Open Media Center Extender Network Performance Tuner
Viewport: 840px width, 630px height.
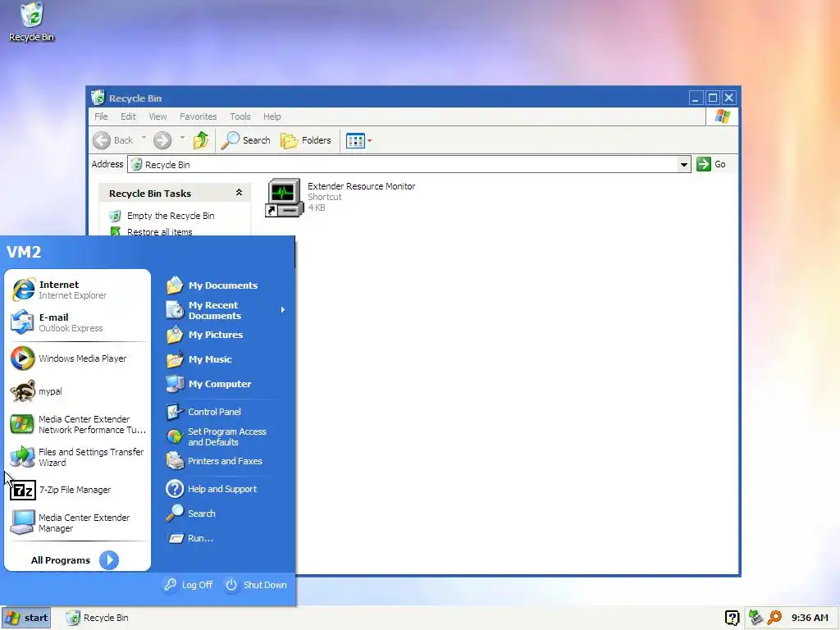(x=78, y=424)
